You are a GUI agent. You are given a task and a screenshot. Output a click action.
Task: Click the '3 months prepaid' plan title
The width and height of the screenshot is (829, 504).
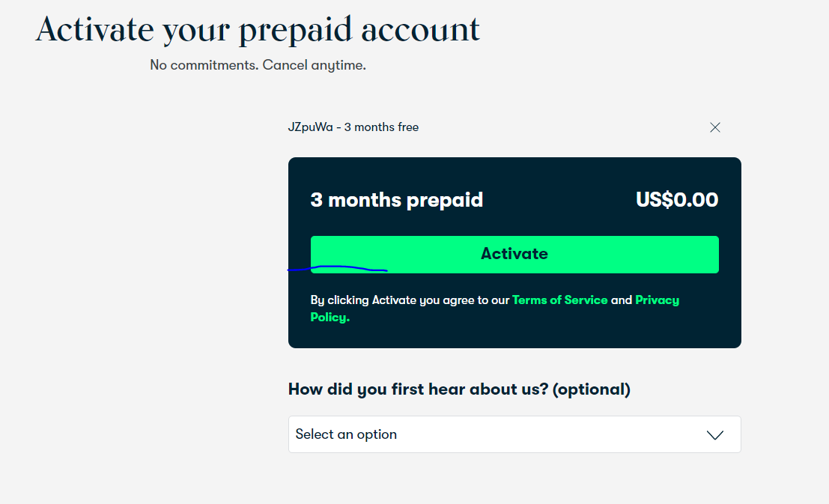[396, 200]
